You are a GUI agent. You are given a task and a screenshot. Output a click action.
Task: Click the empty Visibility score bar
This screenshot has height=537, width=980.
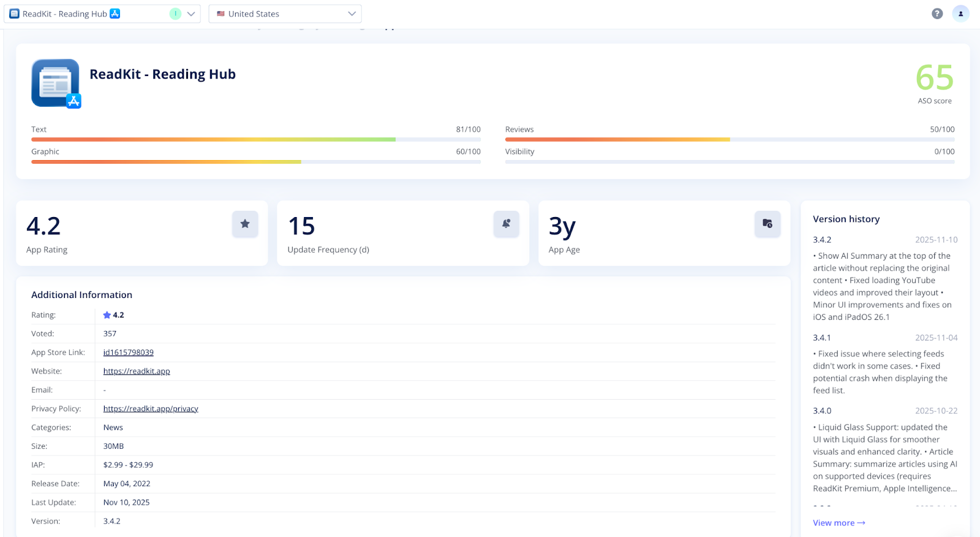tap(730, 162)
